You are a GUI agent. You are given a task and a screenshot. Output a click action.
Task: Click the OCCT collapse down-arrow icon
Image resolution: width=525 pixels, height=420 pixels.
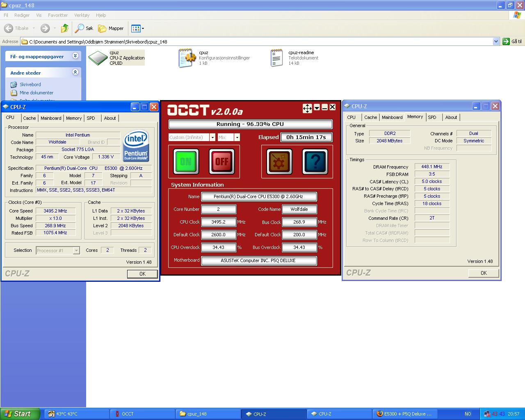coord(317,107)
